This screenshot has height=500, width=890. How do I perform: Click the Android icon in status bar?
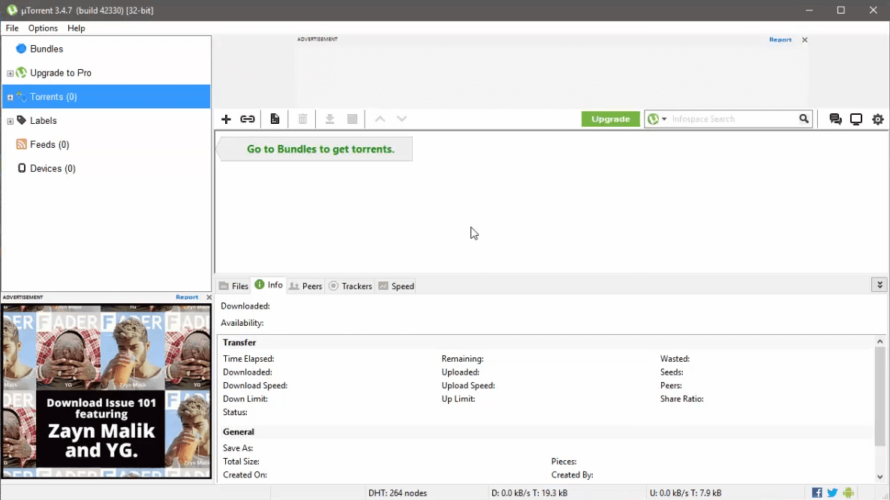[848, 493]
